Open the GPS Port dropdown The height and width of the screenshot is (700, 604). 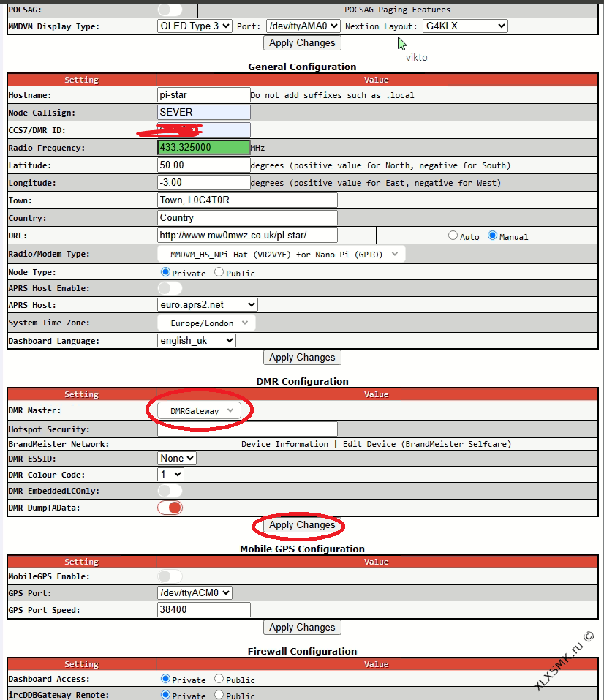pos(195,593)
